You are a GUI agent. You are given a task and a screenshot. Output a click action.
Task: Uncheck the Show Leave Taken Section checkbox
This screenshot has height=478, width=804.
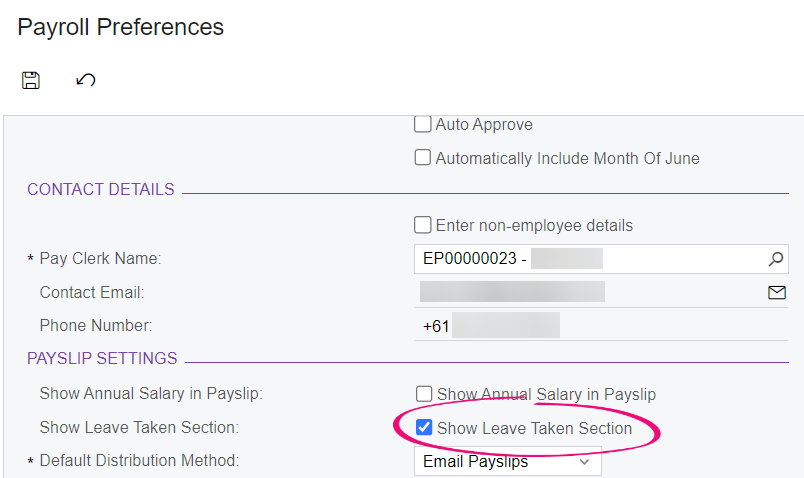[x=424, y=428]
